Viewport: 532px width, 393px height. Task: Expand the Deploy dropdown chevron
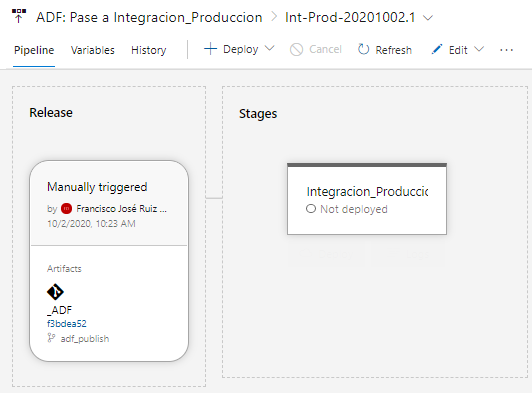point(269,49)
